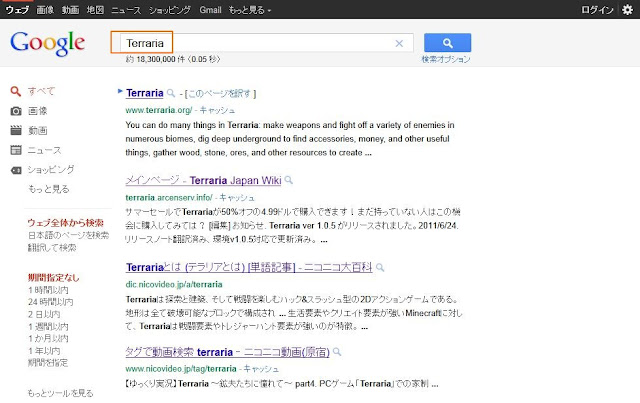
Task: Select 期間指定なし time filter
Action: [53, 278]
